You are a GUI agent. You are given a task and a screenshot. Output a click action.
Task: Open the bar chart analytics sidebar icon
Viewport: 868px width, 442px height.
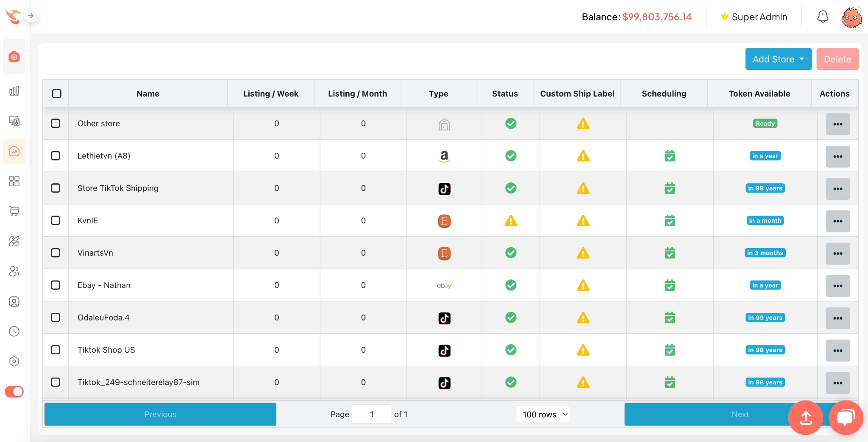click(14, 91)
